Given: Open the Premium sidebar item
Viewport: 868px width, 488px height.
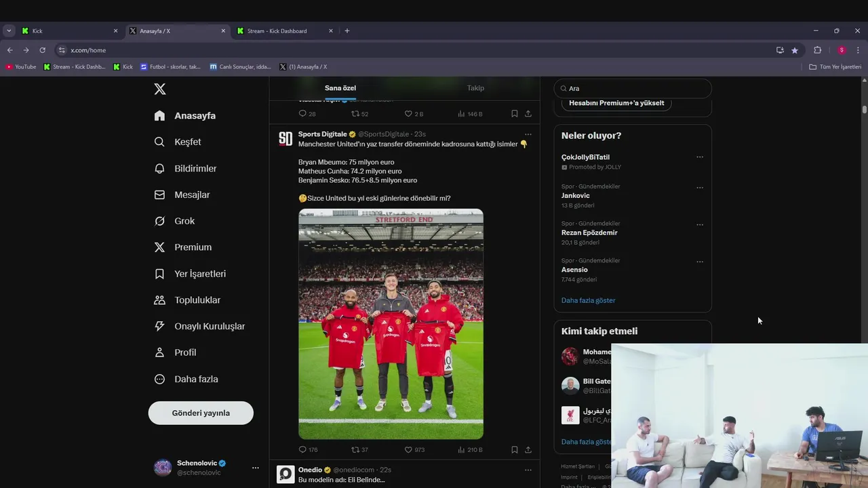Looking at the screenshot, I should pos(183,247).
